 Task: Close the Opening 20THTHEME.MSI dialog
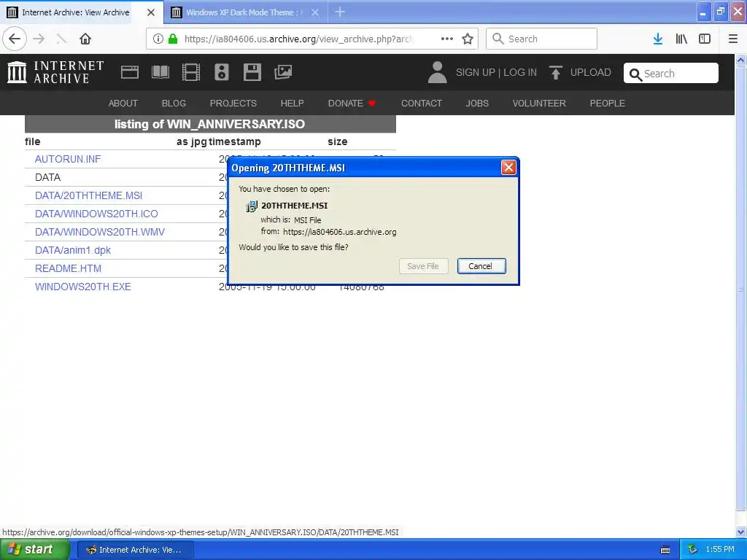(x=508, y=168)
